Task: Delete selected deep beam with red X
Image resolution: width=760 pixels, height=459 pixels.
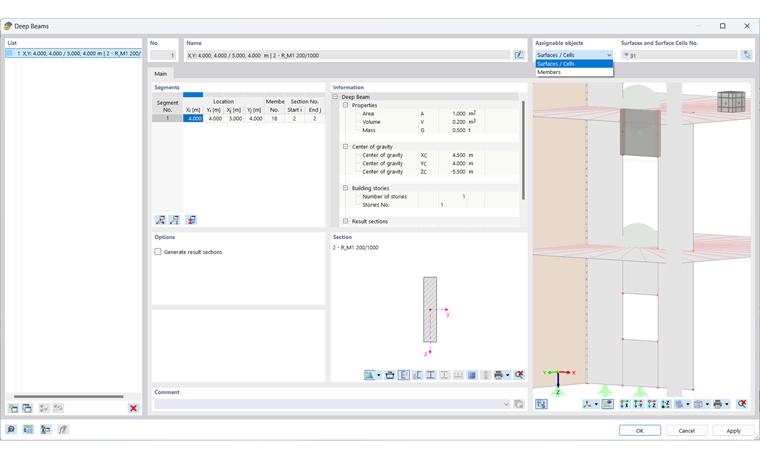Action: pos(133,408)
